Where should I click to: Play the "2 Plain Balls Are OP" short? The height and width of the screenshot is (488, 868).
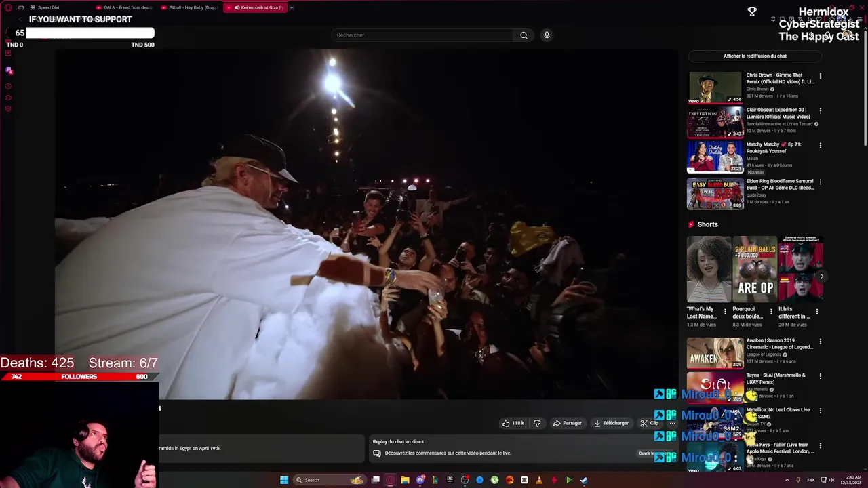pyautogui.click(x=755, y=269)
